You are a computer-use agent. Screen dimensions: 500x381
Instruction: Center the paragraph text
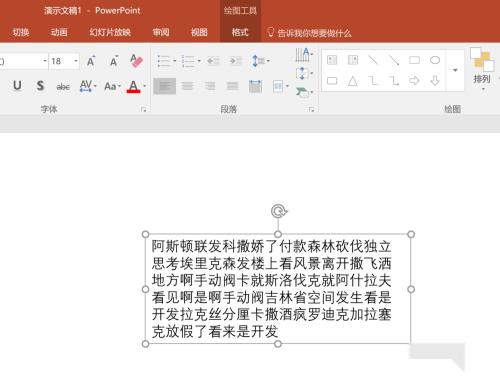tap(187, 86)
